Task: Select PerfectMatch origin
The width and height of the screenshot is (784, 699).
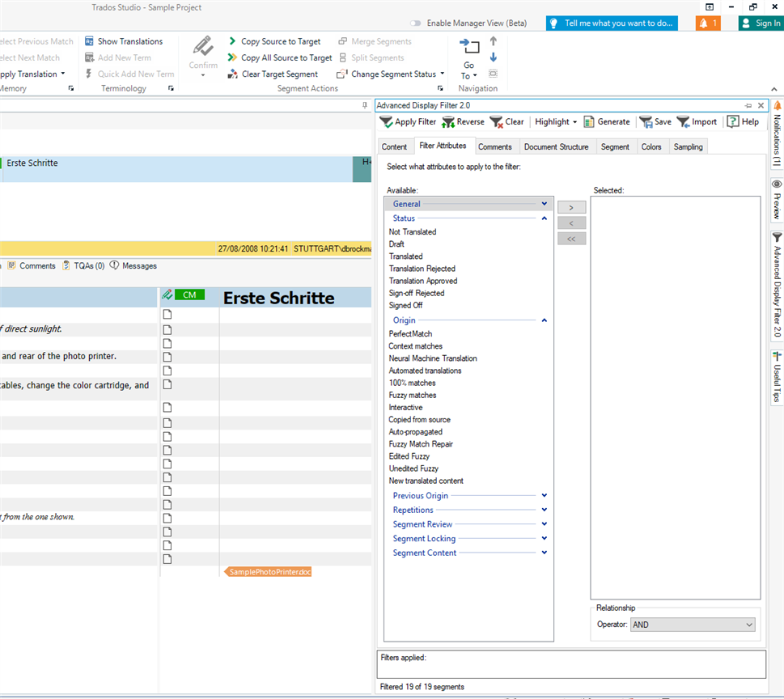Action: pos(410,333)
